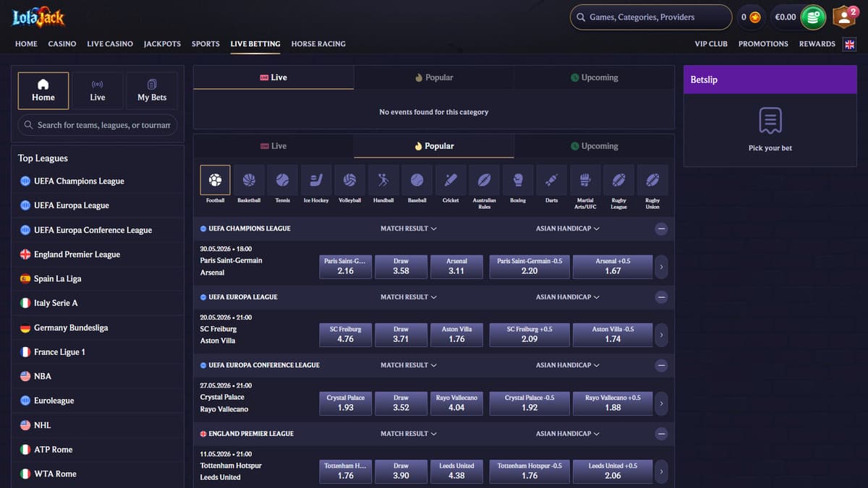
Task: Open Match Result dropdown for Champions League
Action: [x=409, y=228]
